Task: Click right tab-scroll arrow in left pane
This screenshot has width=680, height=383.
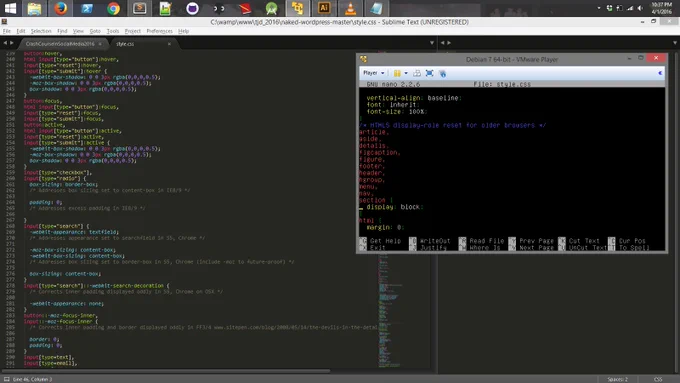Action: (12, 43)
